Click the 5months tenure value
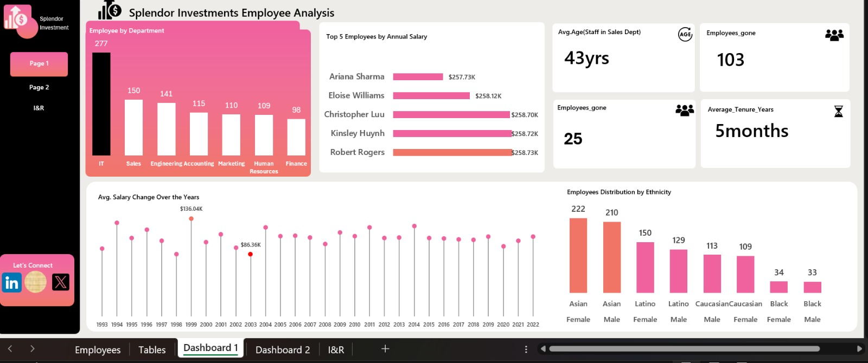Screen dimensions: 868x363 point(752,131)
